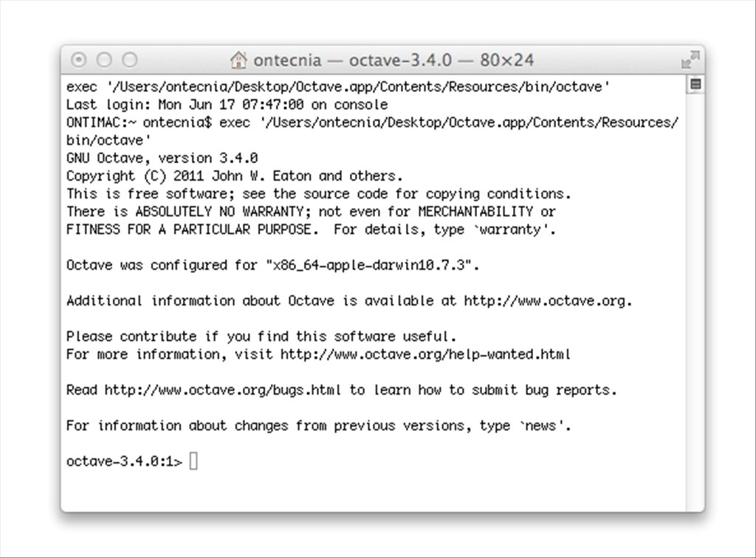This screenshot has width=756, height=558.
Task: Click the close window button
Action: coord(78,61)
